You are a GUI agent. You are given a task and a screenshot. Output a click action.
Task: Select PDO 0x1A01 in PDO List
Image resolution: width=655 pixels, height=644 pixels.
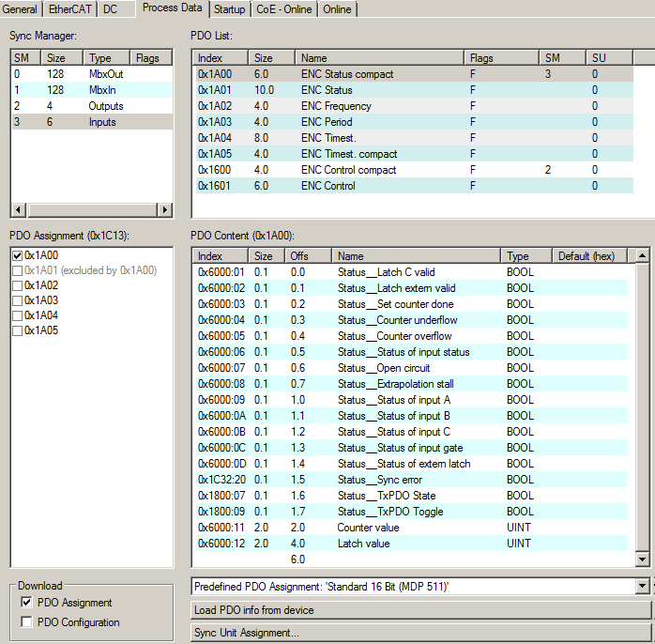click(415, 90)
